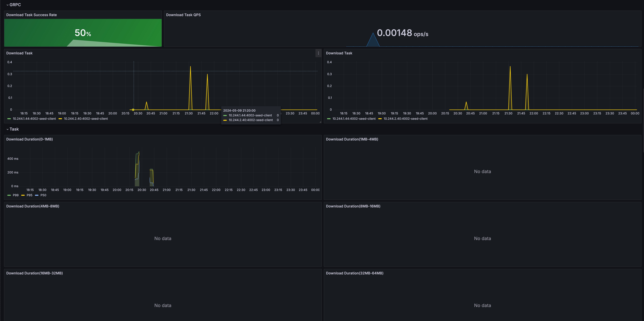Toggle P99 series in Download Duration legend
Viewport: 644px width, 321px height.
pos(16,195)
